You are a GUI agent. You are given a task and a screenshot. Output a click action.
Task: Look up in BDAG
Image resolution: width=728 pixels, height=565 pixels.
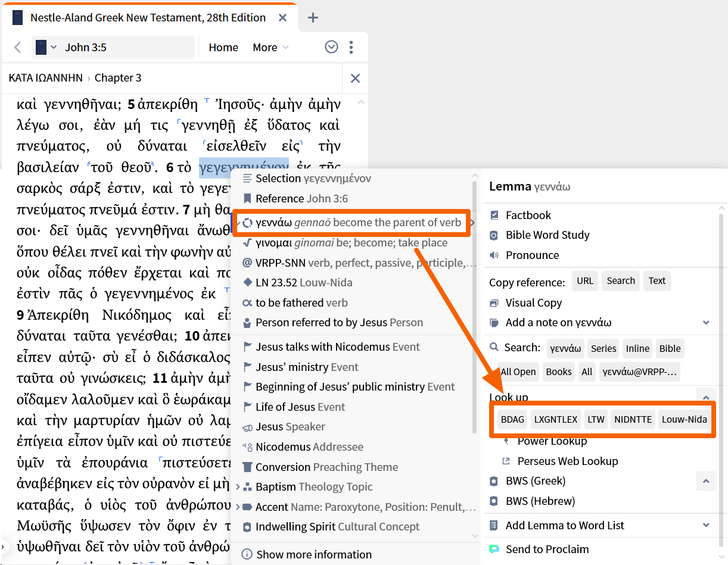coord(512,419)
